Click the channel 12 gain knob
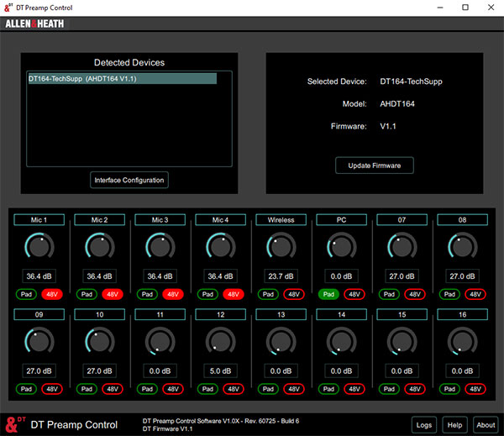 pos(220,342)
